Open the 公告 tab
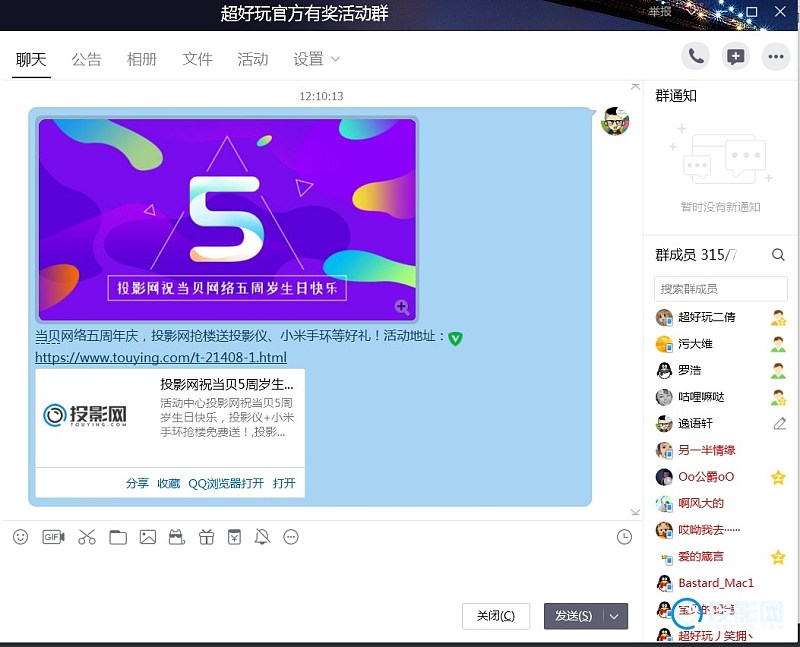This screenshot has width=800, height=647. 86,59
